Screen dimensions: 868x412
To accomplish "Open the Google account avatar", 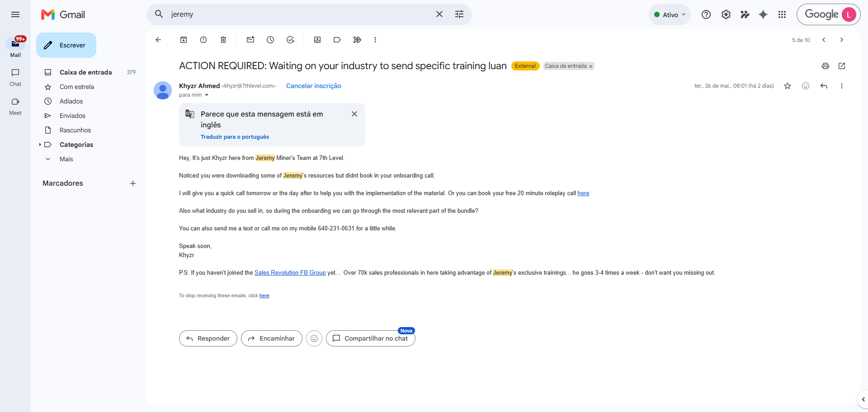I will [x=849, y=14].
